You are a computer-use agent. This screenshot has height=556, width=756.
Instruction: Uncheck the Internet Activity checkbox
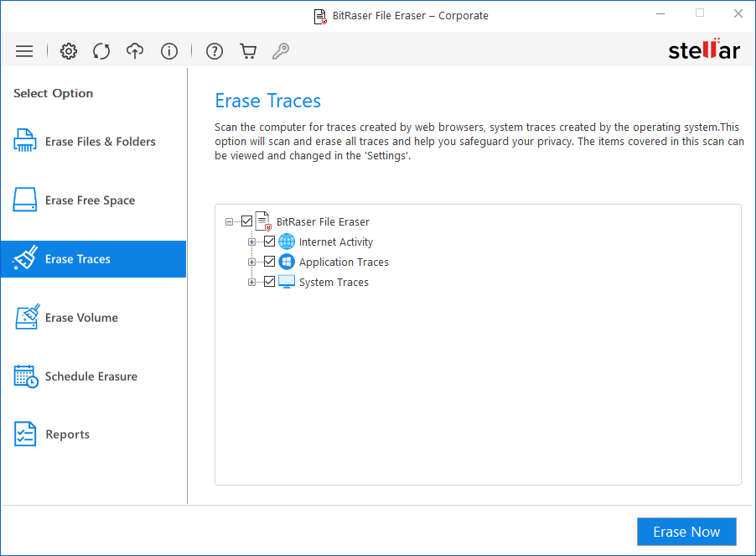[x=270, y=242]
